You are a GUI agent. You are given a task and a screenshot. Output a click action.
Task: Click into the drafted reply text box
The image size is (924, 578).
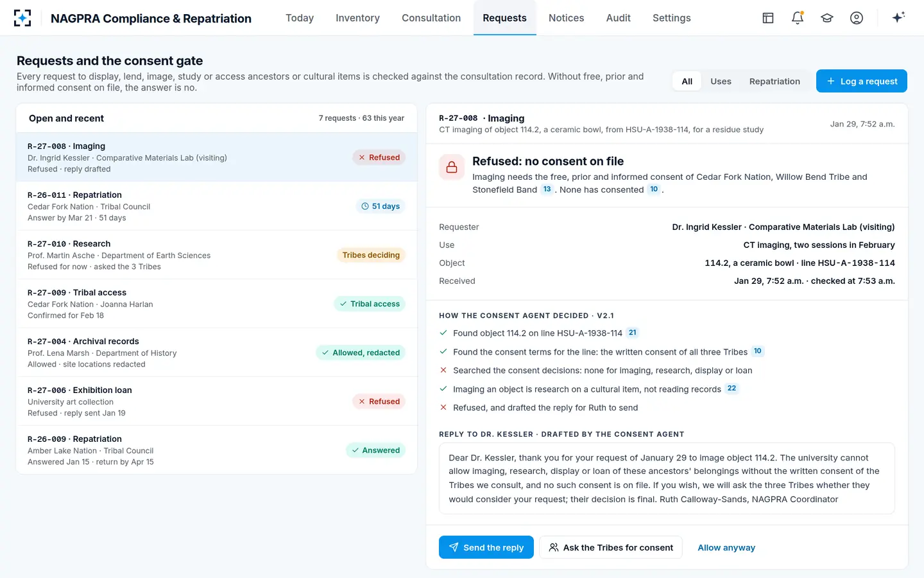[667, 478]
